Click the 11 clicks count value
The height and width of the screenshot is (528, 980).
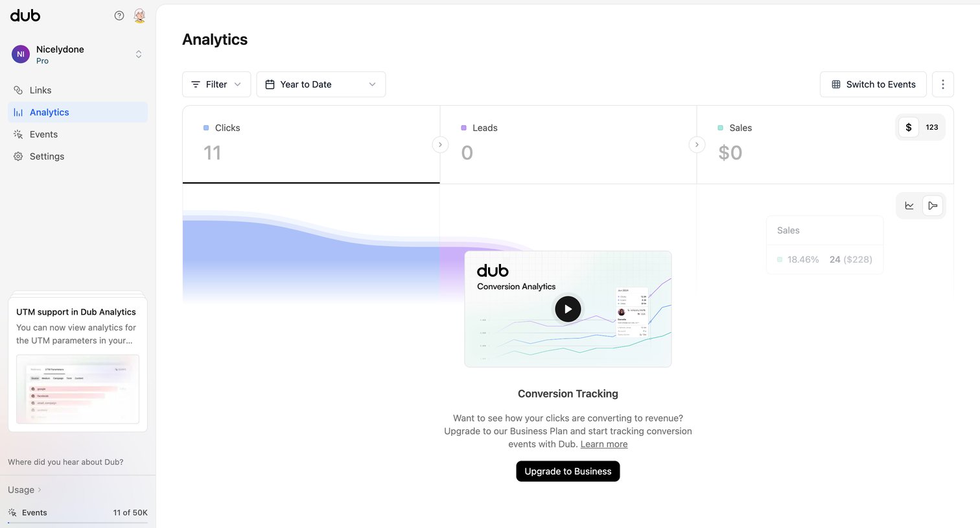(x=213, y=153)
